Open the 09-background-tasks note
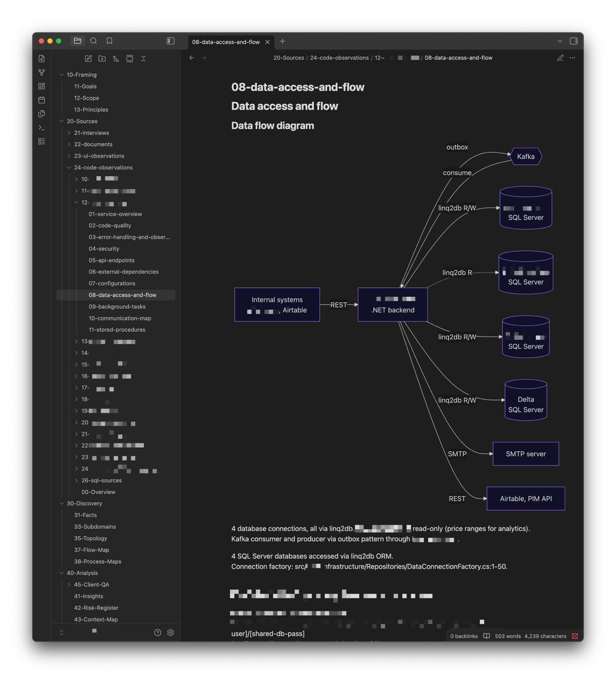Screen dimensions: 616x674 click(117, 306)
